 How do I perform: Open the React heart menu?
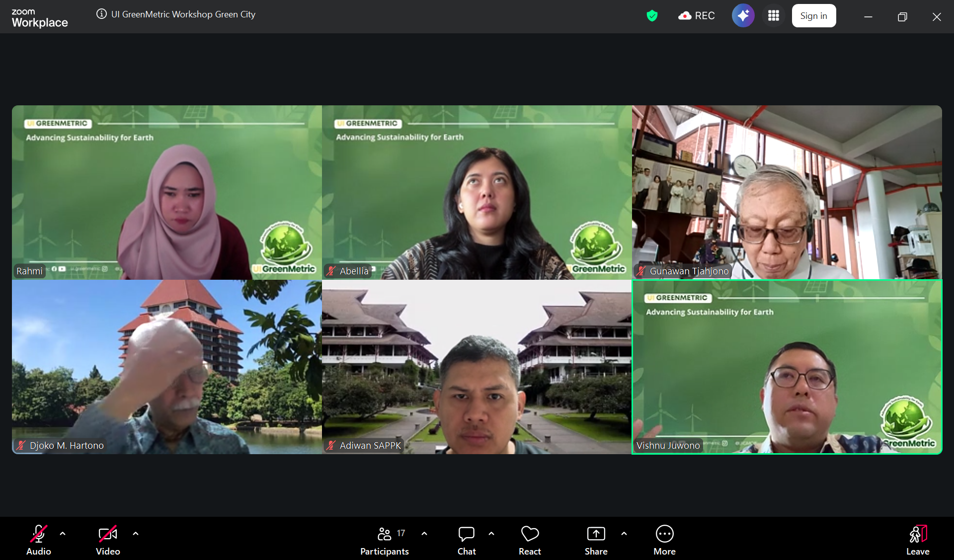pos(530,540)
